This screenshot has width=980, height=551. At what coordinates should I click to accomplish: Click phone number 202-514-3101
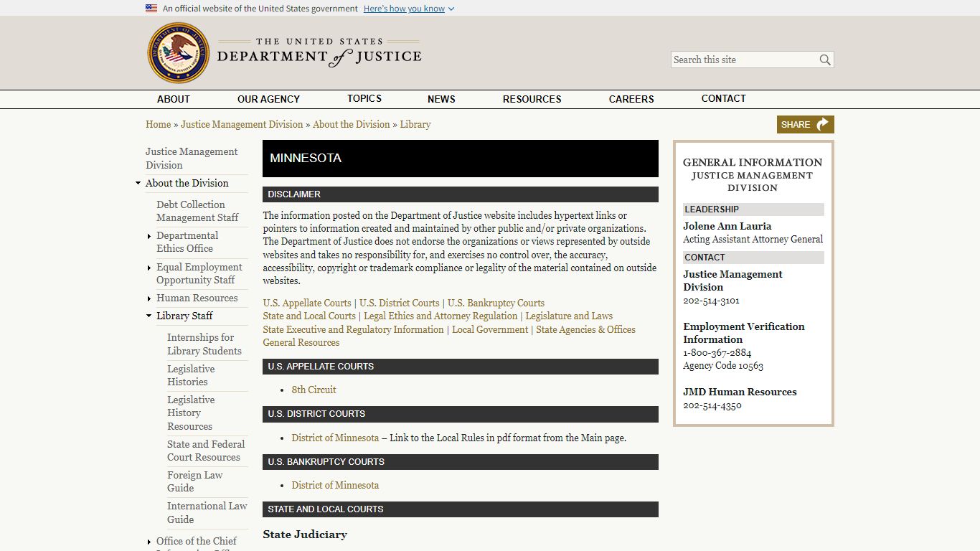click(x=711, y=301)
